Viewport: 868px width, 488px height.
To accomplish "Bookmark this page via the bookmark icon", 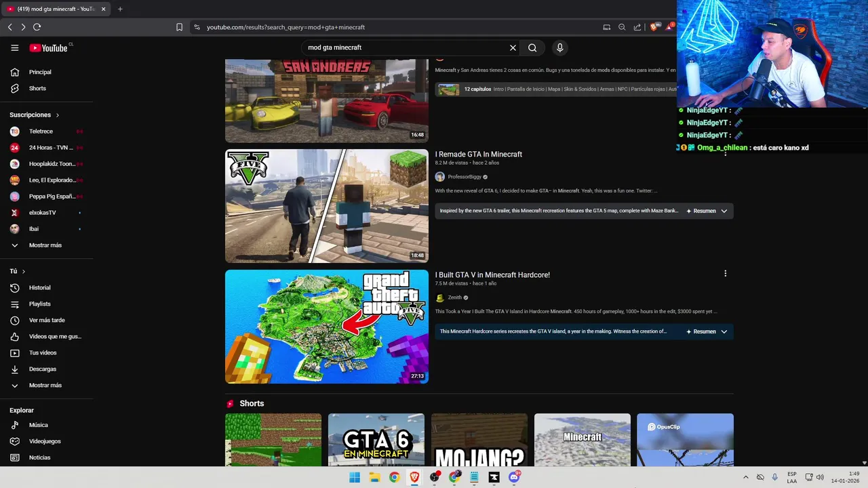I will [179, 27].
